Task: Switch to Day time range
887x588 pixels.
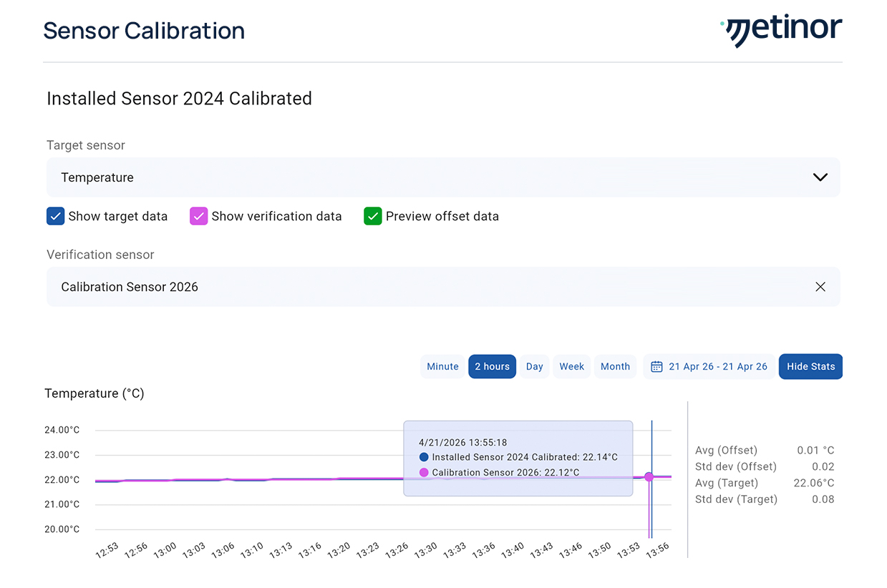Action: (535, 366)
